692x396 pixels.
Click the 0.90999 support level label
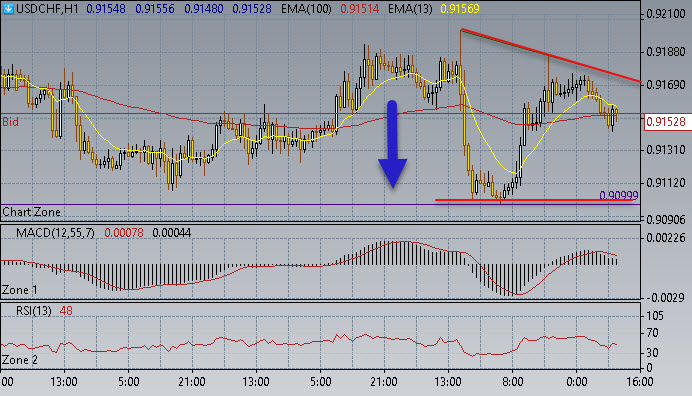(x=619, y=195)
